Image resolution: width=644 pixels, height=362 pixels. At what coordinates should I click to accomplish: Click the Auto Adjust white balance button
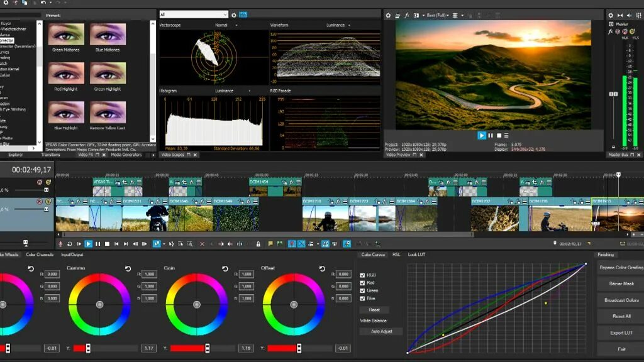point(381,331)
